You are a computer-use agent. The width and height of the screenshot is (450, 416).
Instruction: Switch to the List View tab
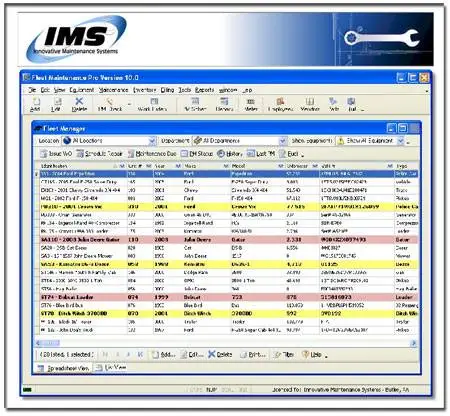tap(111, 368)
